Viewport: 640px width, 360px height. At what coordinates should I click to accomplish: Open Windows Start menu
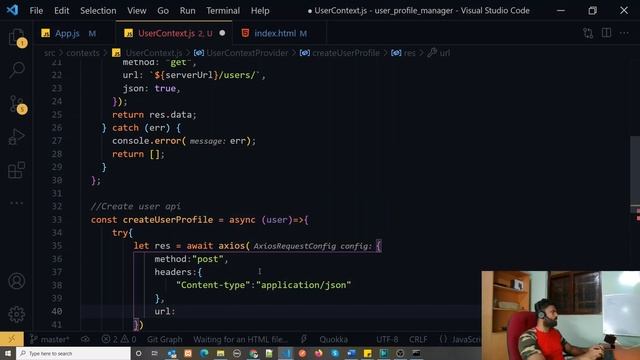[x=8, y=353]
